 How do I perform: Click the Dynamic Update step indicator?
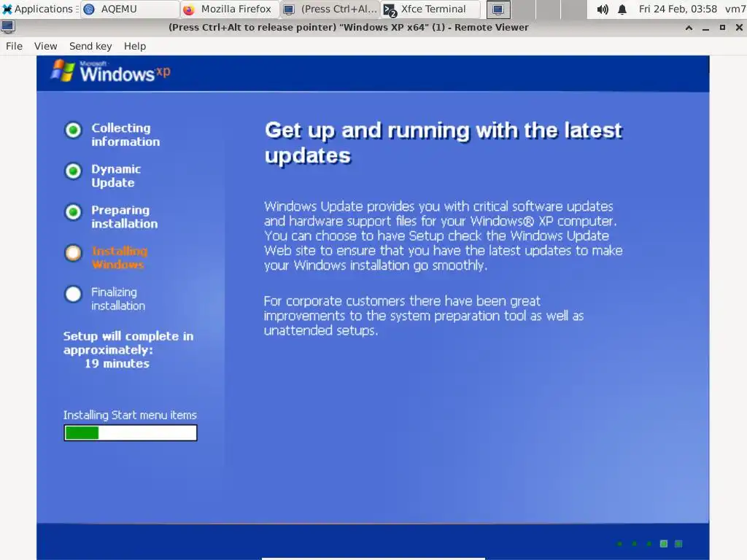coord(74,171)
